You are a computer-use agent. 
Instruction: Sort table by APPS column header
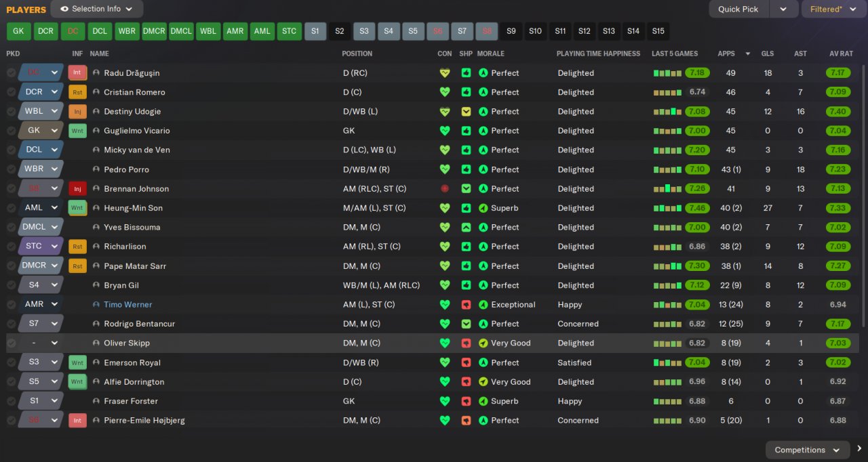point(726,54)
